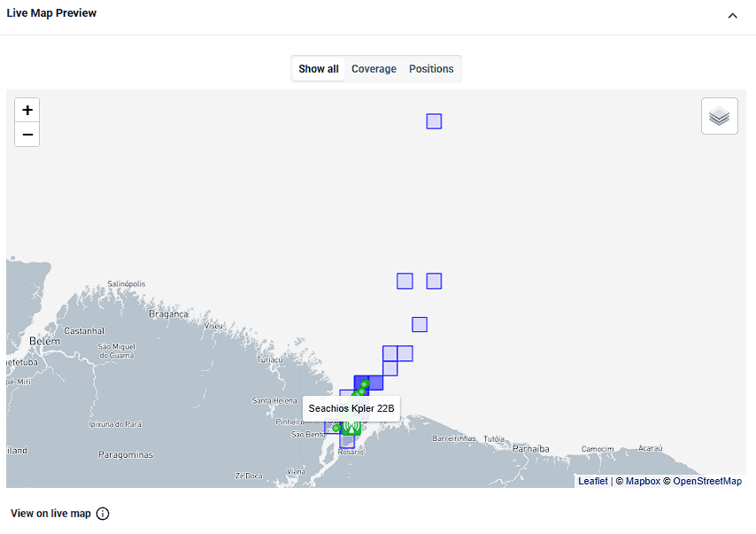Click the green station antenna marker
This screenshot has height=534, width=756.
click(x=351, y=427)
